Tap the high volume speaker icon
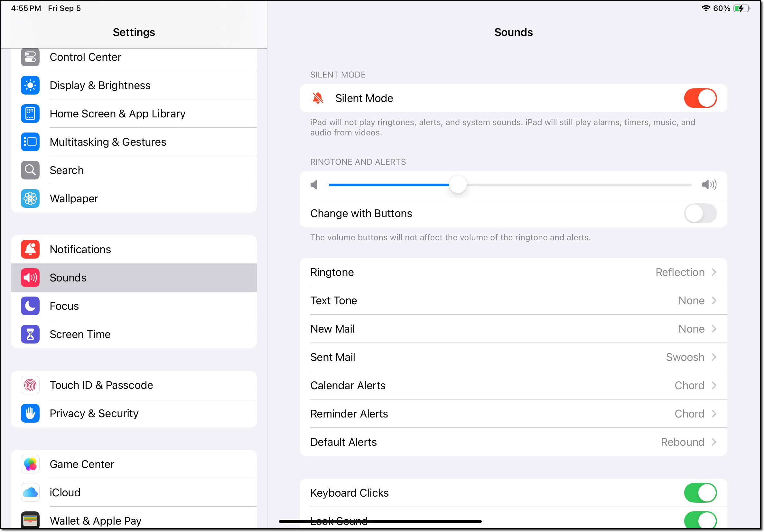Image resolution: width=764 pixels, height=532 pixels. click(709, 185)
